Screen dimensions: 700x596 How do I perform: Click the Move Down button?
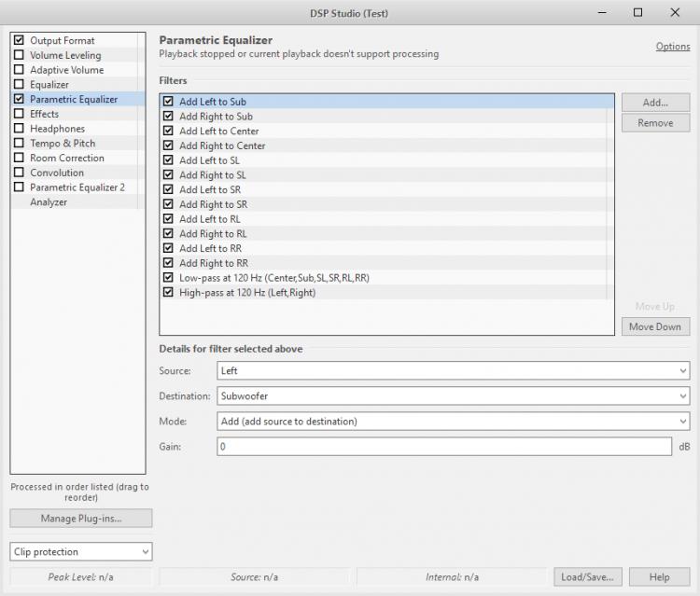[655, 326]
